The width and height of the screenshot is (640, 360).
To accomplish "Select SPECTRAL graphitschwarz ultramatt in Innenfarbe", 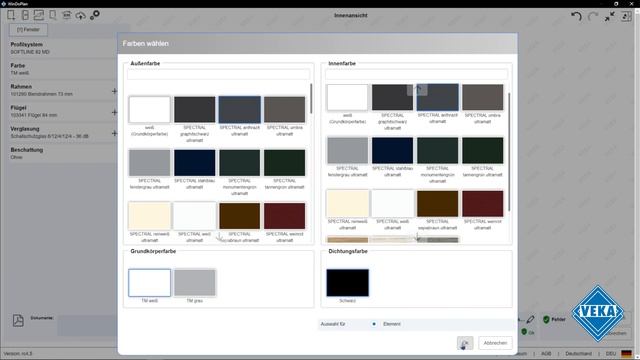I will pyautogui.click(x=392, y=97).
